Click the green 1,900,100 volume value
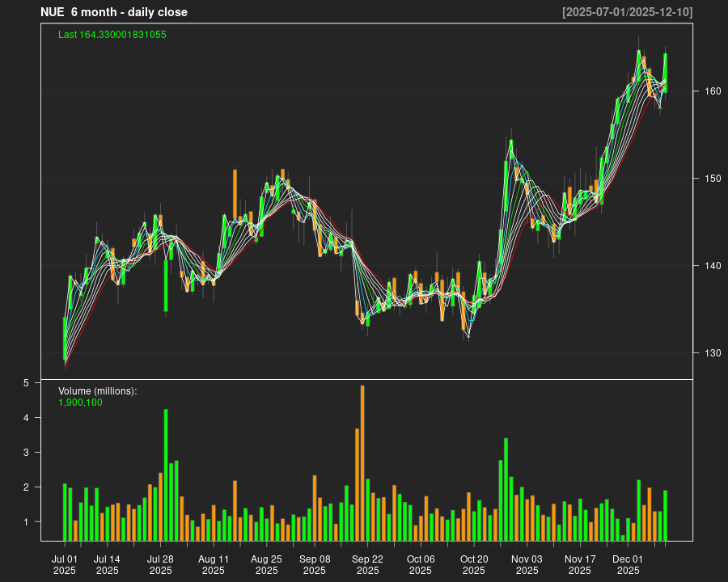 coord(80,403)
